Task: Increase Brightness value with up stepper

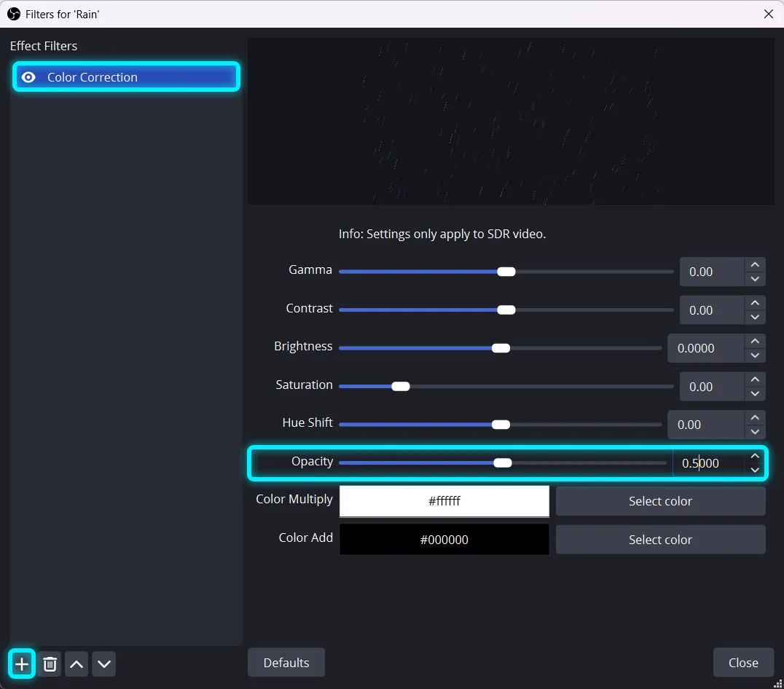Action: (x=755, y=342)
